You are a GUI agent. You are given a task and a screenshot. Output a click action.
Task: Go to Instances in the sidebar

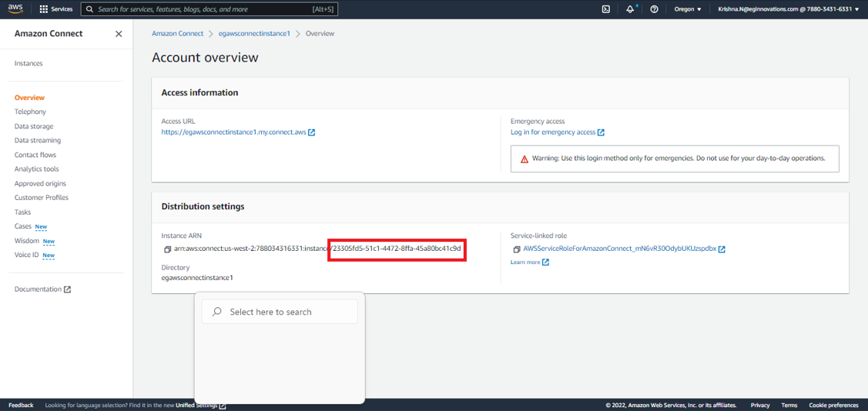pyautogui.click(x=28, y=64)
